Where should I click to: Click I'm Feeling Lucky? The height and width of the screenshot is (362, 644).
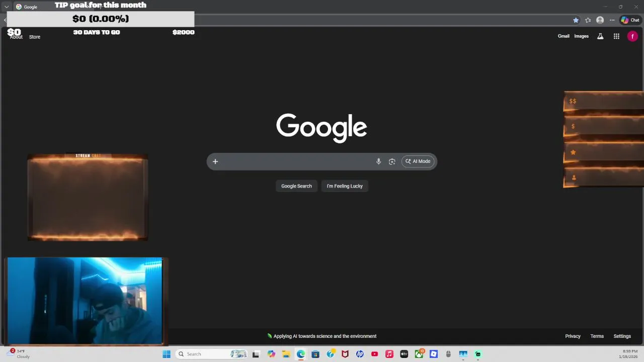tap(345, 186)
